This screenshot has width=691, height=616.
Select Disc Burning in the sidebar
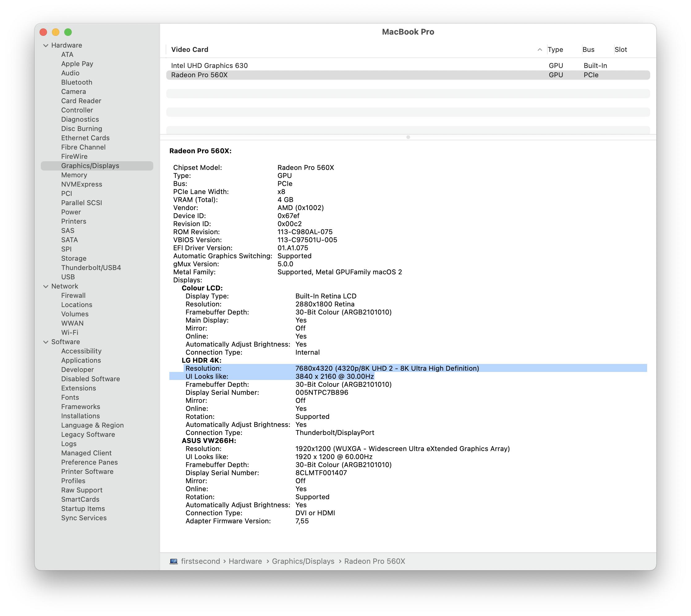[82, 129]
